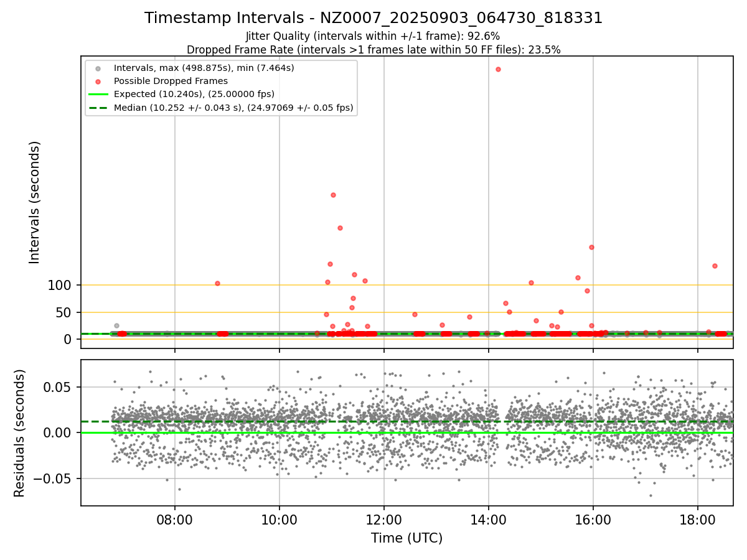
Task: Click the red dot marker in the legend
Action: pyautogui.click(x=98, y=82)
